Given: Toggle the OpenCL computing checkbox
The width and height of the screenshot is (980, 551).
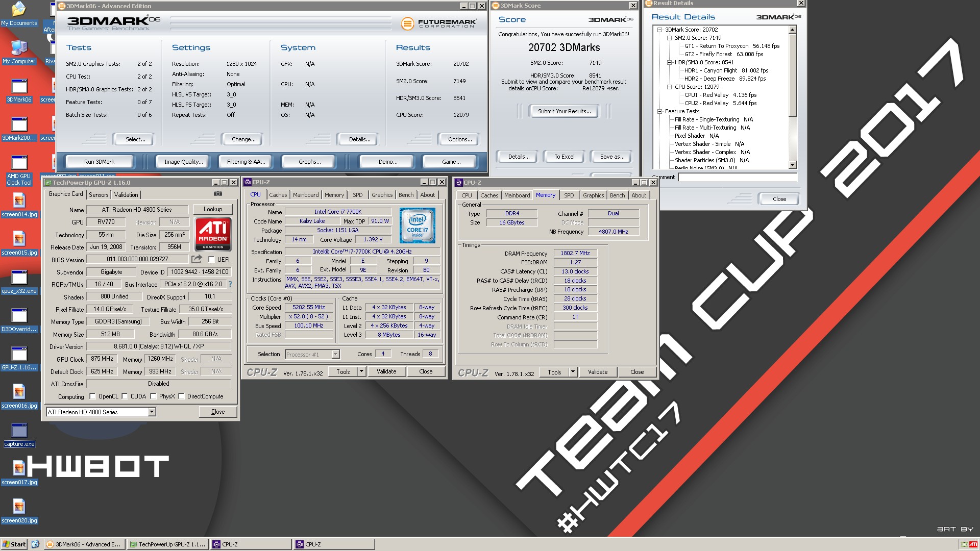Looking at the screenshot, I should pyautogui.click(x=92, y=396).
